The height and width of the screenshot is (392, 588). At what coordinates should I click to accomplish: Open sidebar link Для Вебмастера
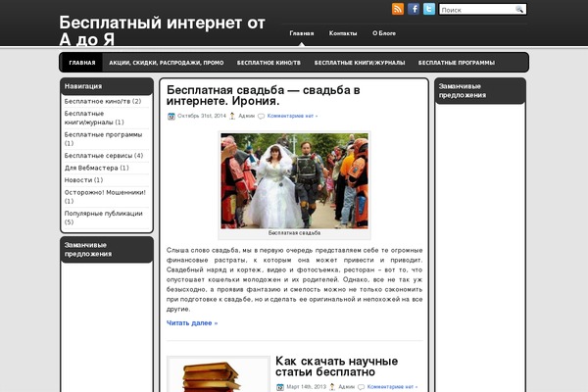click(91, 168)
